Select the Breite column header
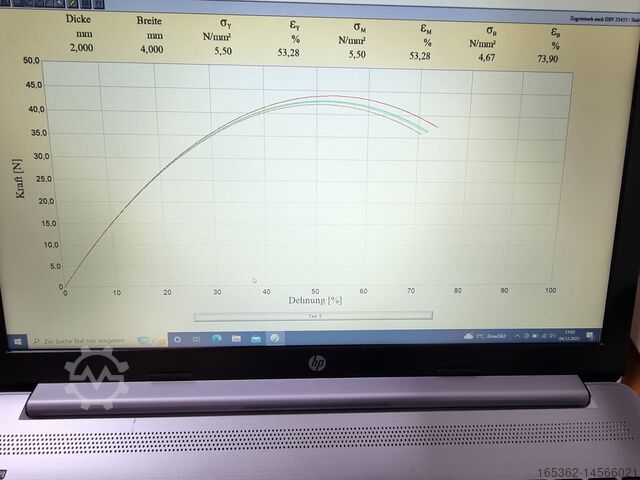Screen dimensions: 640x480 pos(150,21)
